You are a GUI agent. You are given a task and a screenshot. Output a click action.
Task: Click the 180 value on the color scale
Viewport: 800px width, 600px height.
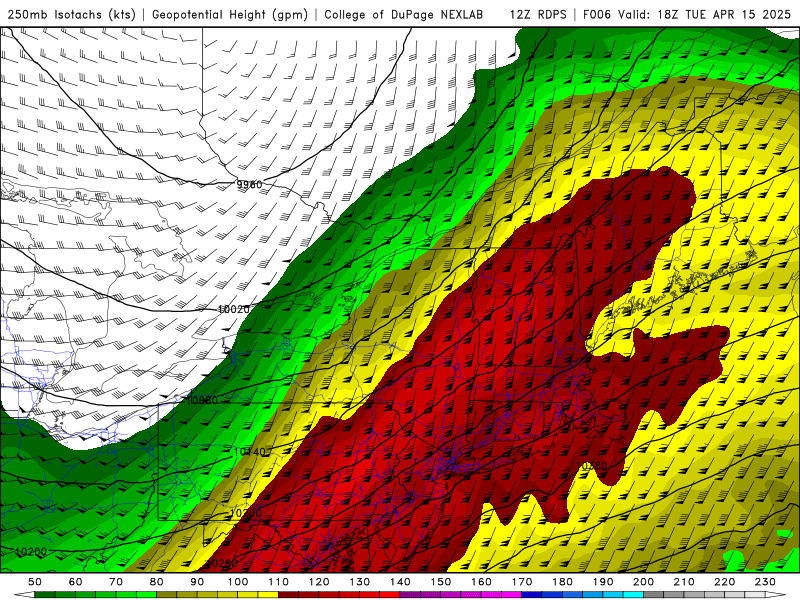click(x=562, y=582)
